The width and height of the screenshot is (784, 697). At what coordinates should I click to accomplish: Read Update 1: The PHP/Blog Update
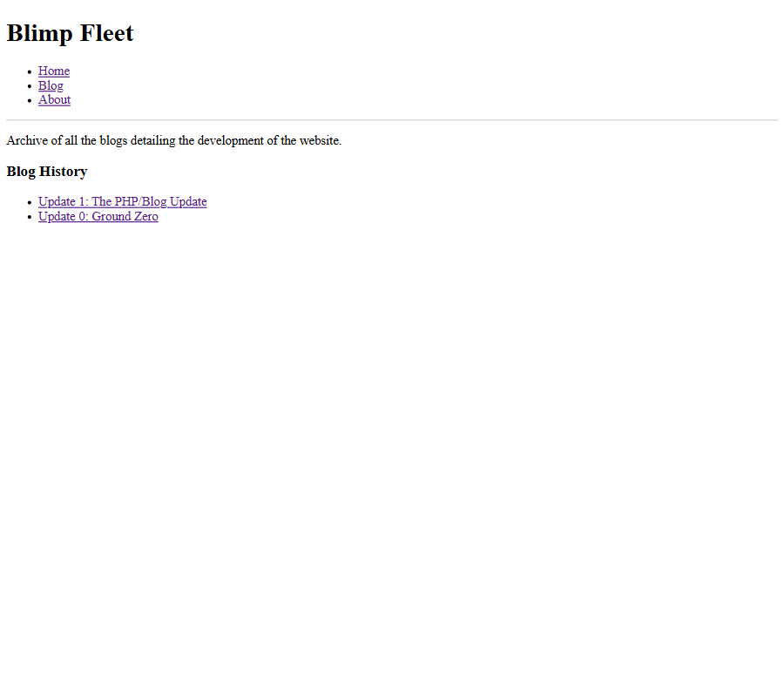pos(122,201)
